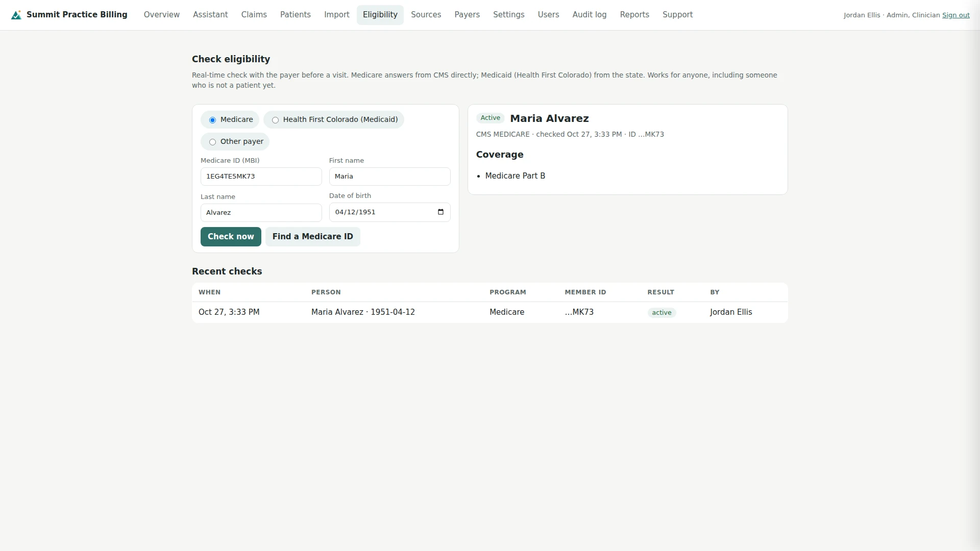Click the RESULT column header
The width and height of the screenshot is (980, 551).
(x=661, y=292)
